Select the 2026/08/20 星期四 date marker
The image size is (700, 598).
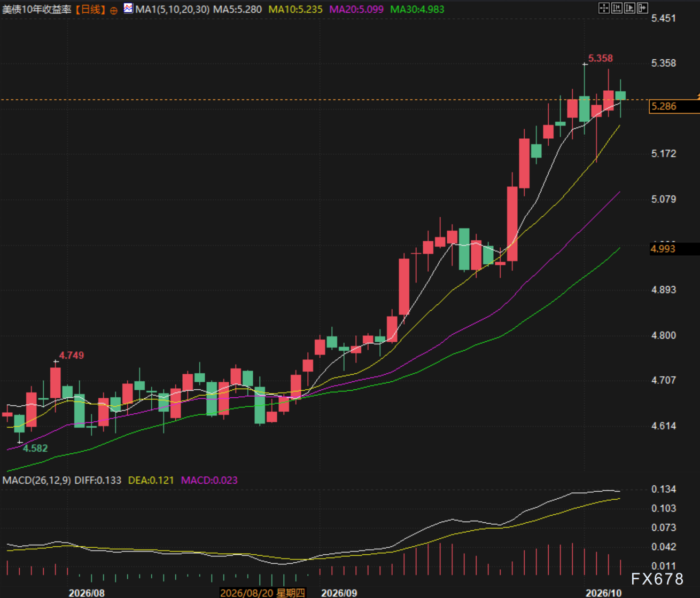(262, 593)
